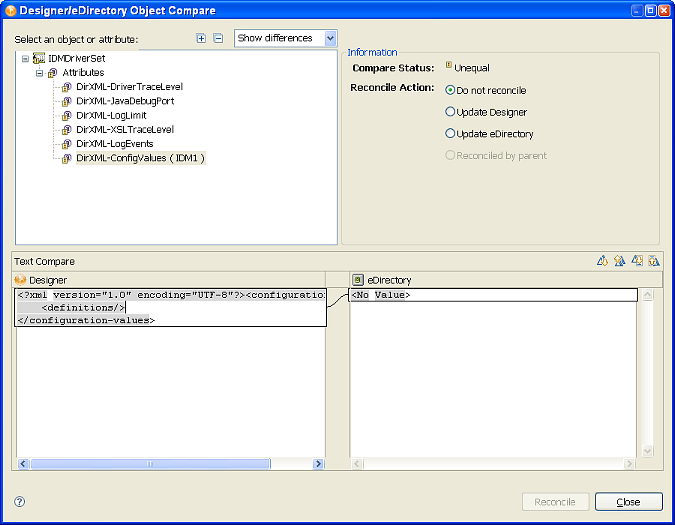Image resolution: width=675 pixels, height=525 pixels.
Task: Minimize the Object Compare dialog
Action: click(x=637, y=10)
